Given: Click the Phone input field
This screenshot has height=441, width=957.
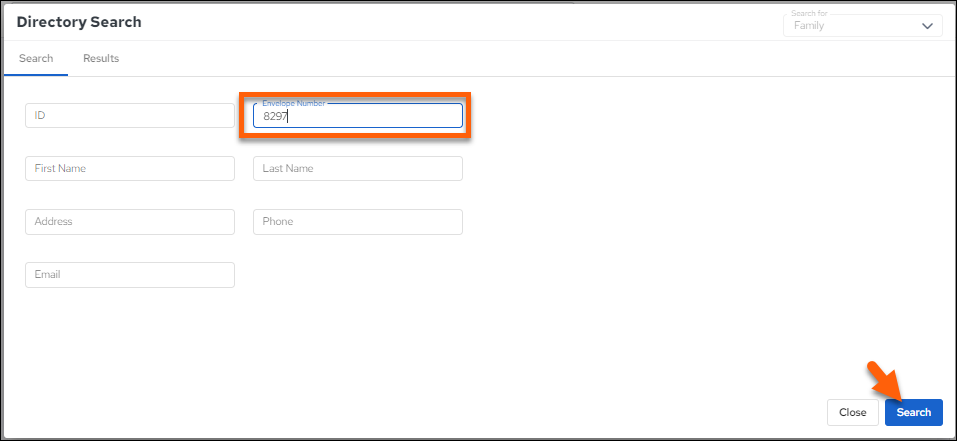Looking at the screenshot, I should (358, 221).
